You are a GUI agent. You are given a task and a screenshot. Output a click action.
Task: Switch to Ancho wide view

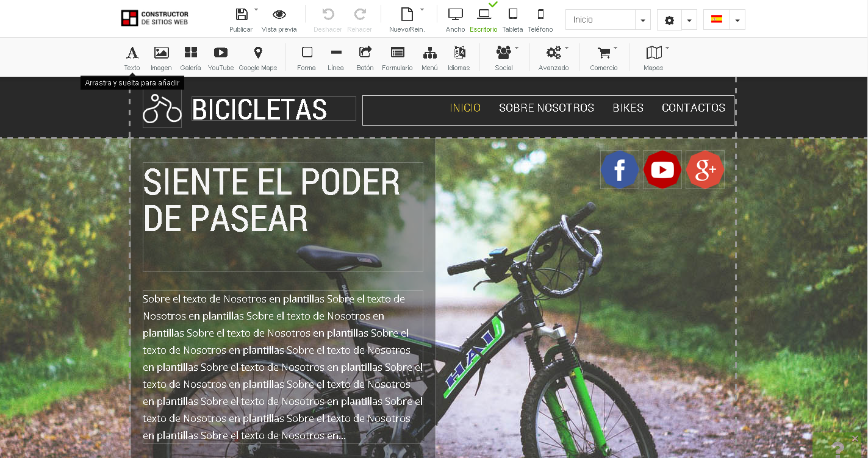coord(456,15)
